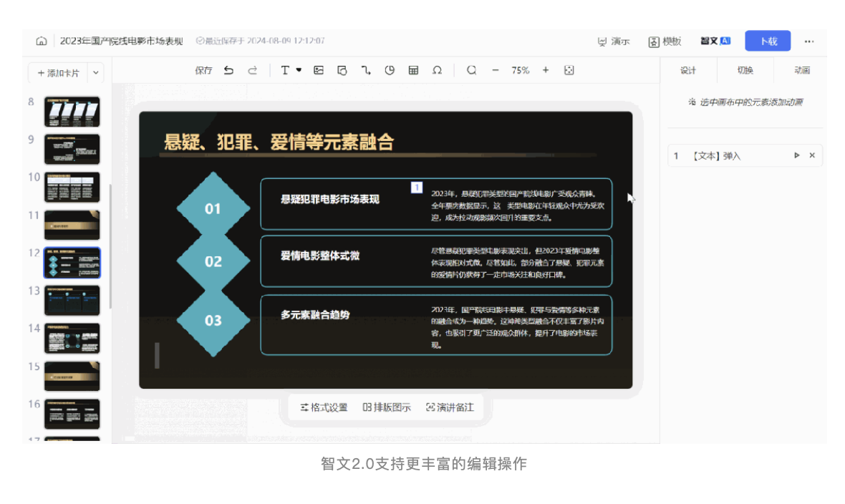The height and width of the screenshot is (504, 845).
Task: Click the 演示 present button
Action: [614, 42]
